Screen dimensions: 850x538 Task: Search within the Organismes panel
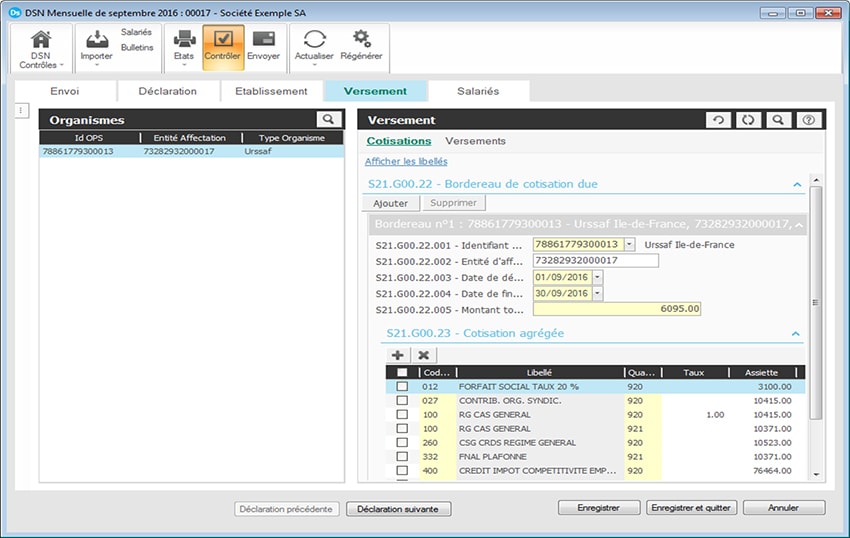(329, 119)
